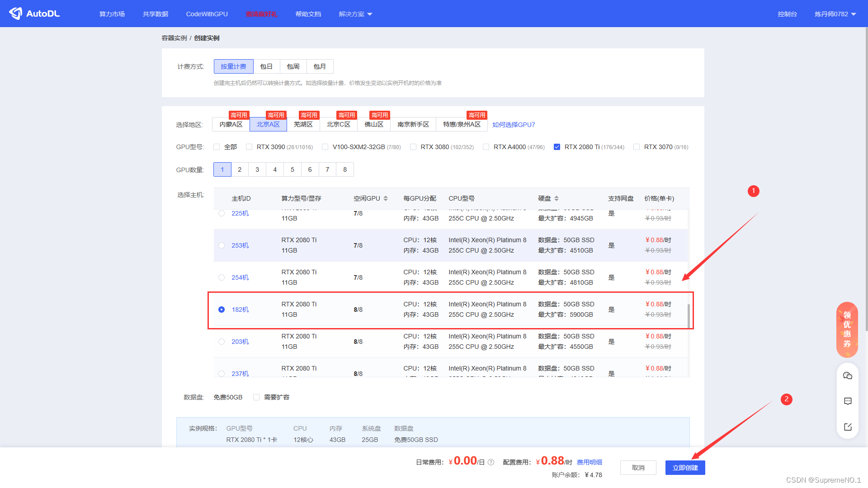The height and width of the screenshot is (488, 868).
Task: Choose the 芜湖区 region
Action: 303,124
